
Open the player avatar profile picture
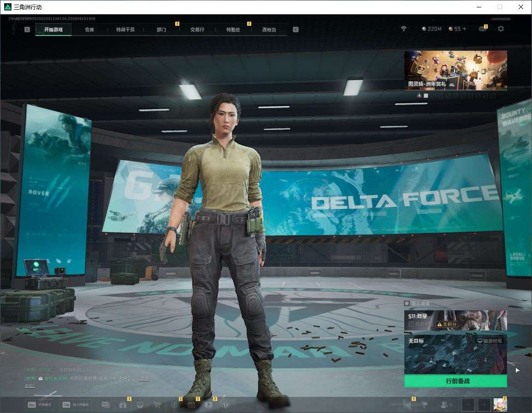(500, 405)
